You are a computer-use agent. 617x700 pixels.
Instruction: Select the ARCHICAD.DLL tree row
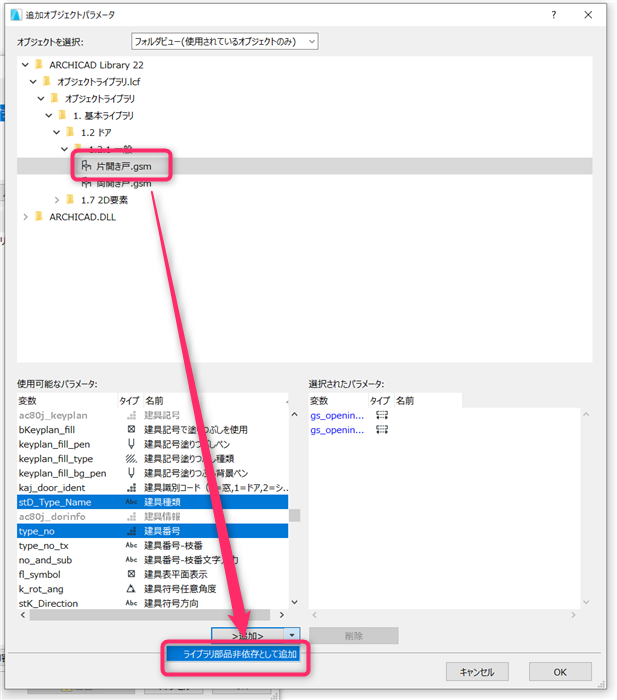(x=83, y=217)
